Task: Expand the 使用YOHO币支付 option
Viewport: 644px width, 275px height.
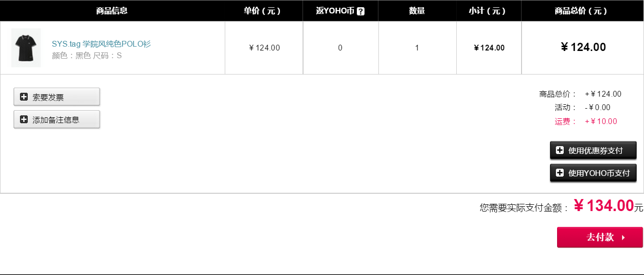Action: coord(593,173)
